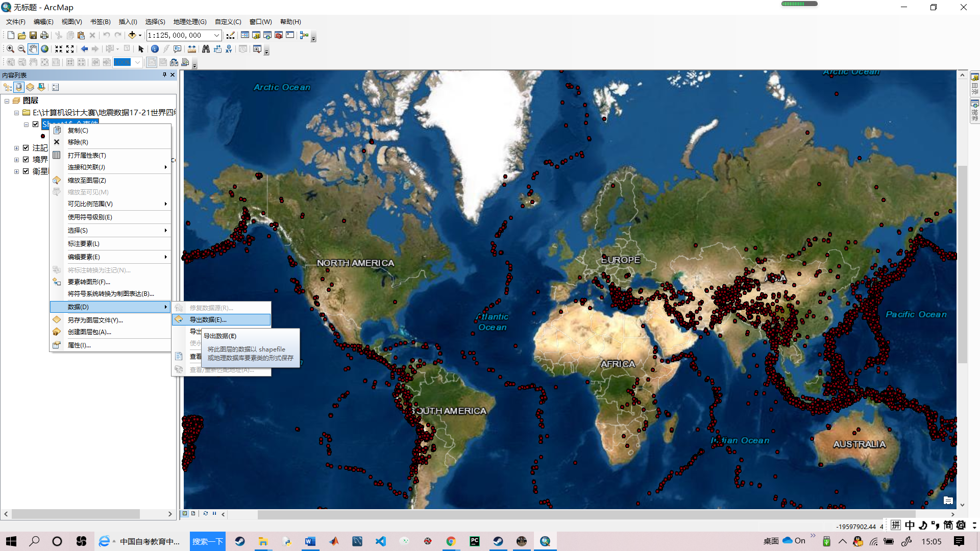Open the Python command window
Screen dimensions: 980x551
[290, 35]
